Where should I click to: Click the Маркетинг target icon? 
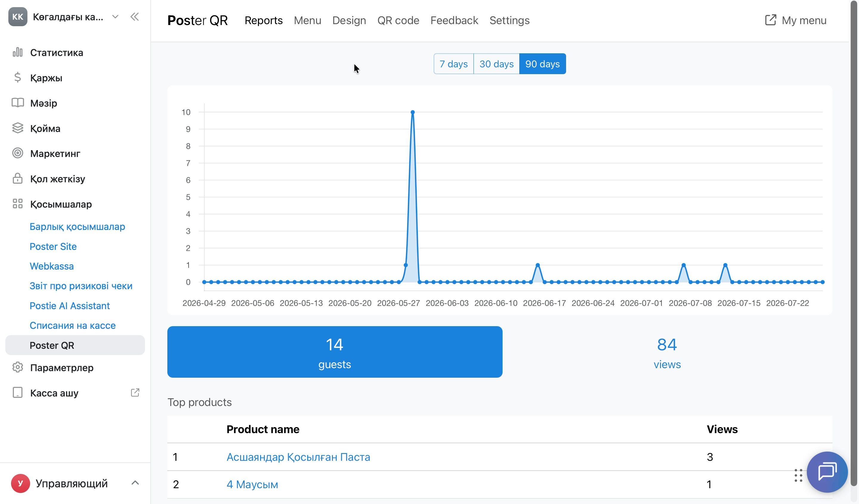coord(17,153)
